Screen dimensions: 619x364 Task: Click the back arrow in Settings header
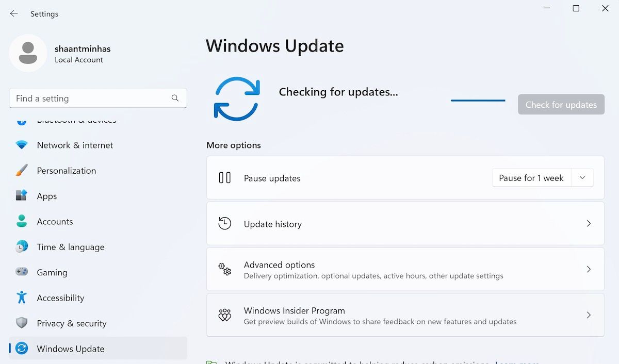pos(14,14)
